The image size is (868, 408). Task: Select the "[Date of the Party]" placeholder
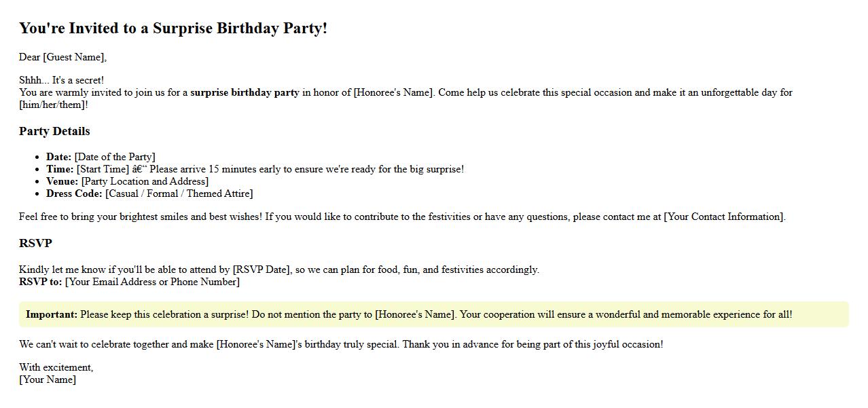tap(115, 157)
